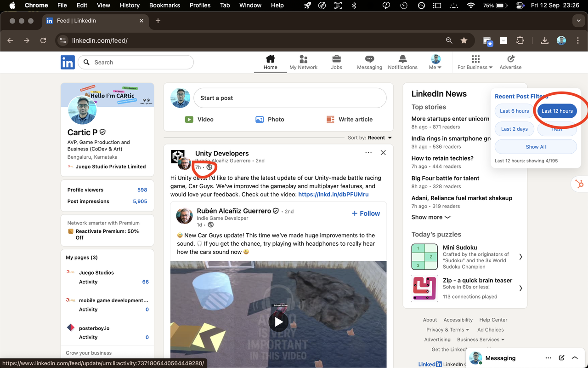Open macOS Wi-Fi status icon
Viewport: 588px width, 368px height.
470,5
